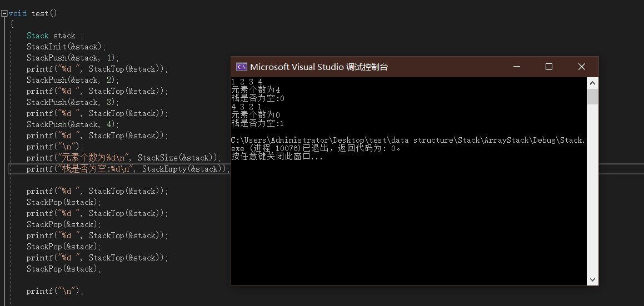Click the console path line starting 'C:\Users\Administrator'
Viewport: 644px width, 306px height.
pos(408,141)
